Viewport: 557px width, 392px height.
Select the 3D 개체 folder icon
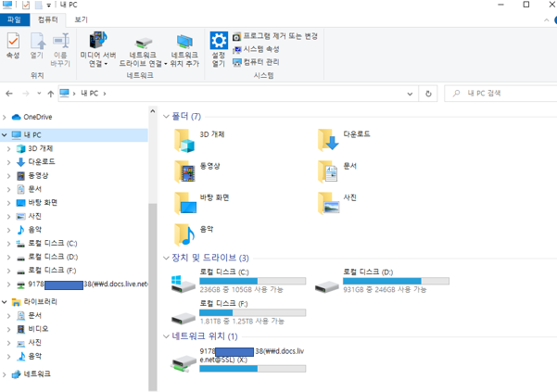point(184,141)
